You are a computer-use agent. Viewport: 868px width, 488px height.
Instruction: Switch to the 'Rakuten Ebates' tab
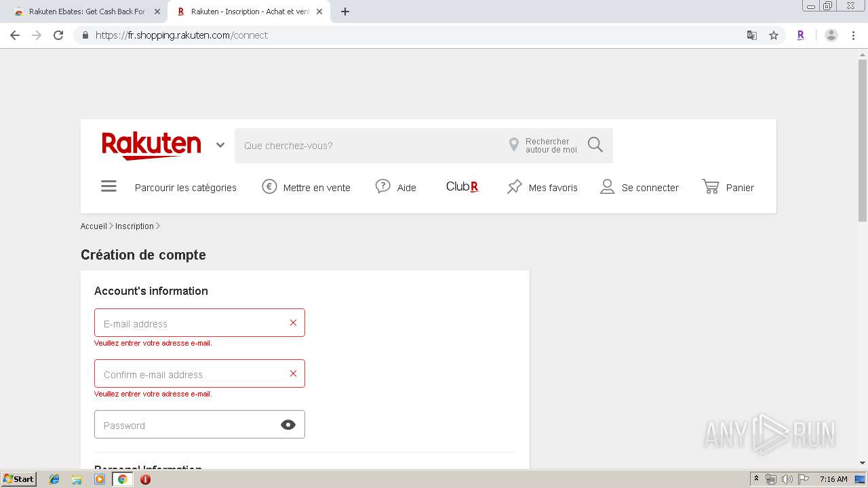[87, 12]
